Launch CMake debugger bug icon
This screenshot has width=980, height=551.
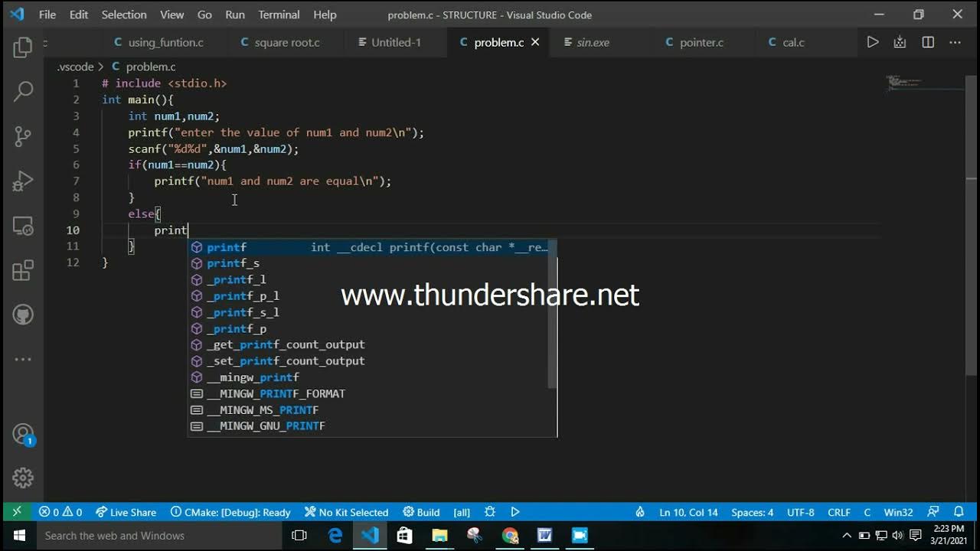[490, 512]
